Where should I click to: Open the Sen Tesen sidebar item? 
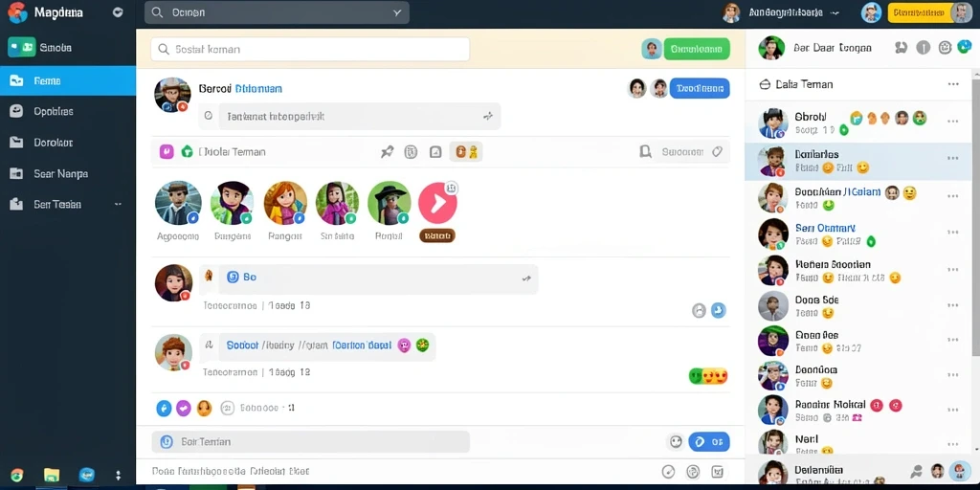pos(68,205)
